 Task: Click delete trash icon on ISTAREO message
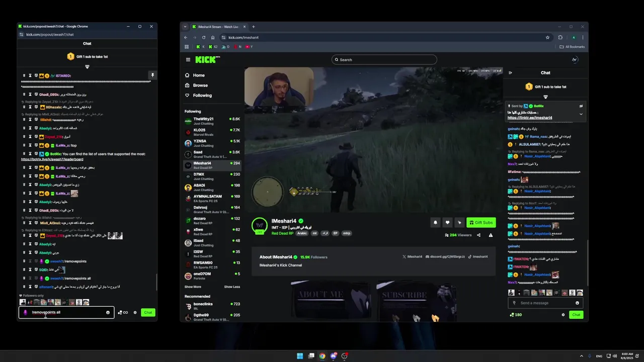pyautogui.click(x=24, y=75)
